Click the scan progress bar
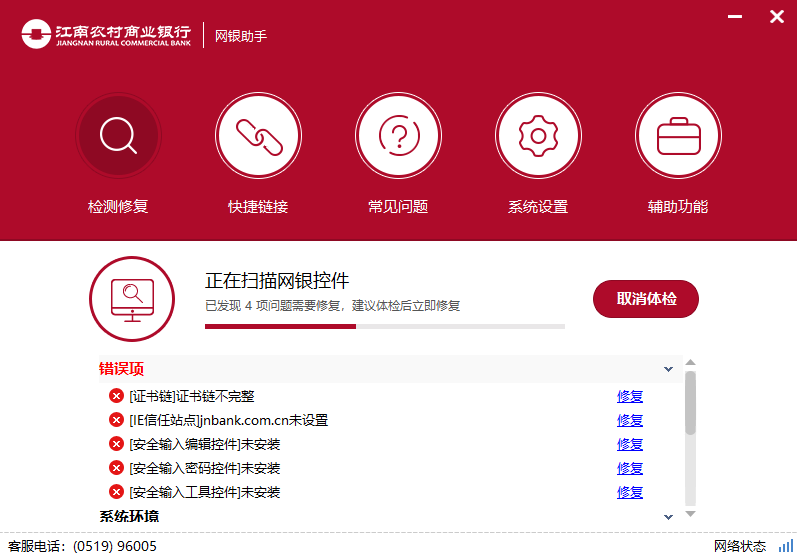Screen dimensions: 797x557 [385, 327]
